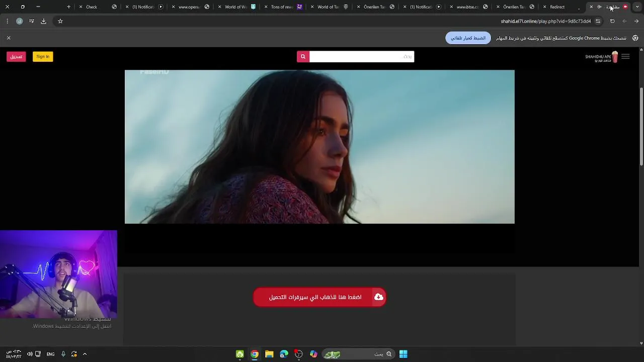644x362 pixels.
Task: Click the red تسجيل register button
Action: click(x=16, y=57)
